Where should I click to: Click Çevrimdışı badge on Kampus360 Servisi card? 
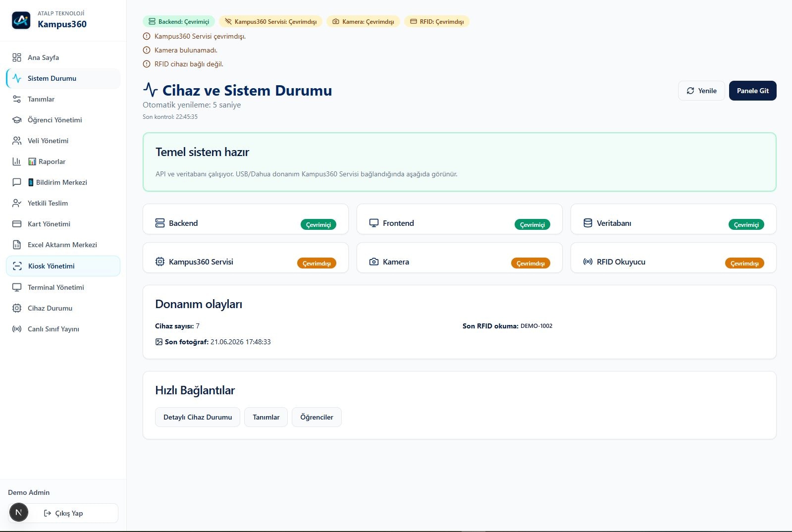[x=317, y=263]
